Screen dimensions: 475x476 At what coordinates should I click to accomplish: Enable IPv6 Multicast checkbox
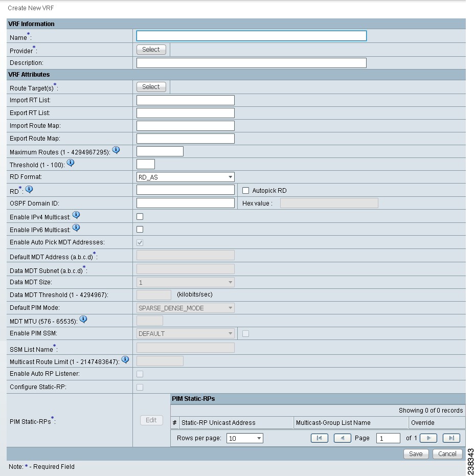140,229
